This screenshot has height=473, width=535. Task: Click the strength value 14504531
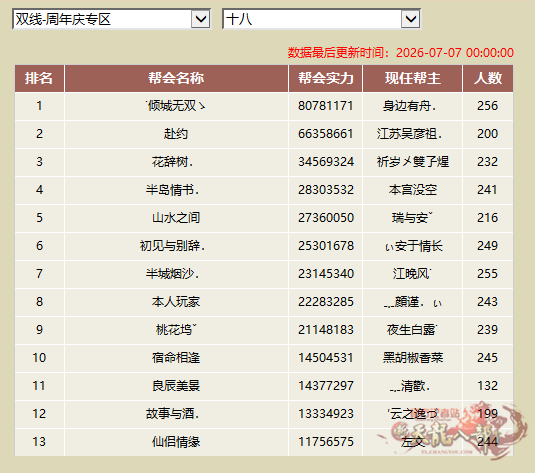click(326, 358)
